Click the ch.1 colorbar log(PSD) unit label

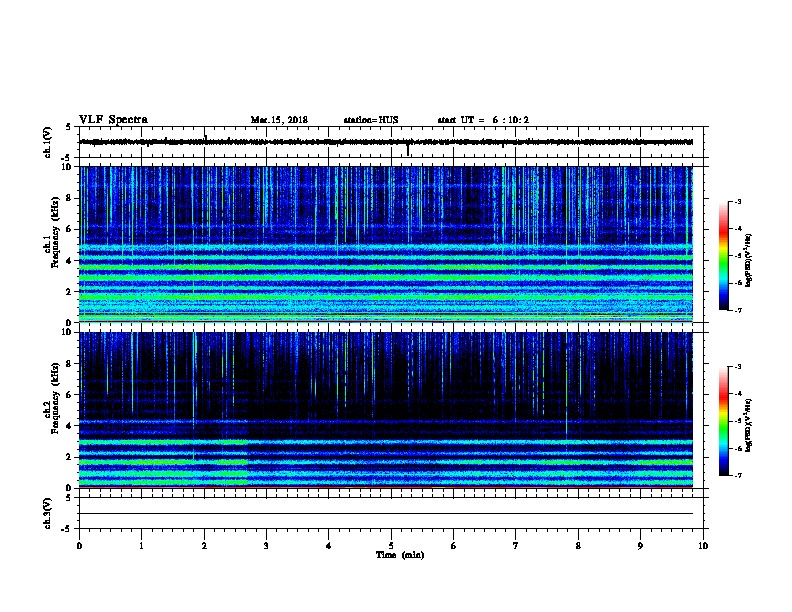click(x=749, y=260)
